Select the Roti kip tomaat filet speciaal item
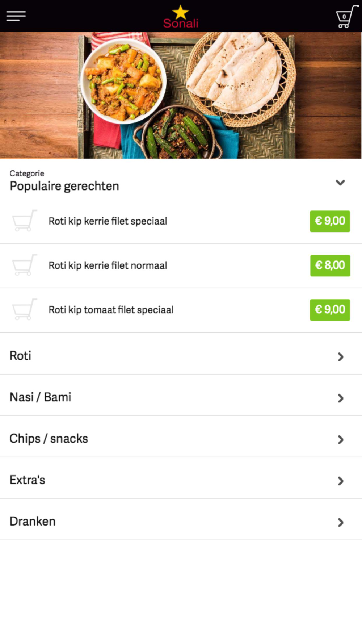The width and height of the screenshot is (362, 644). (x=111, y=310)
